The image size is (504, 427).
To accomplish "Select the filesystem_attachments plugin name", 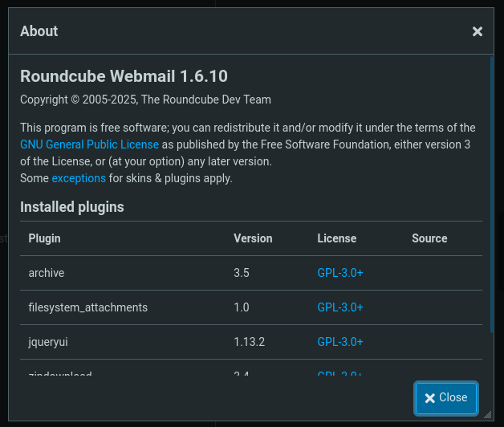I will 88,307.
